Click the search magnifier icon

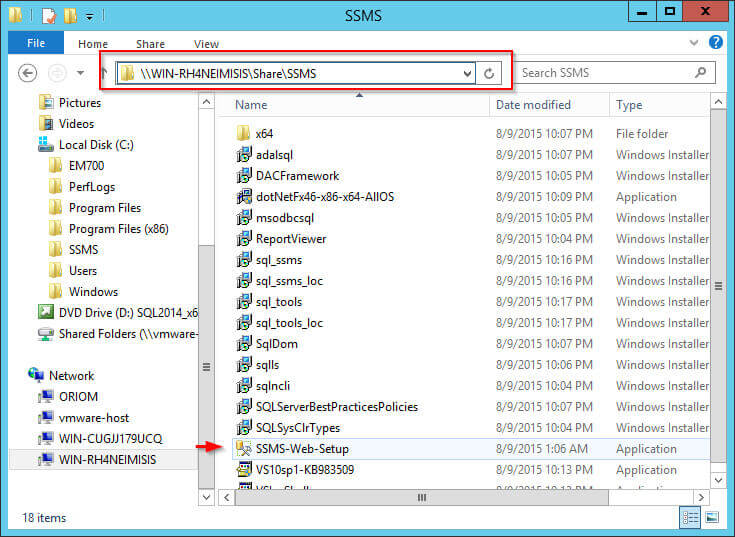[701, 73]
